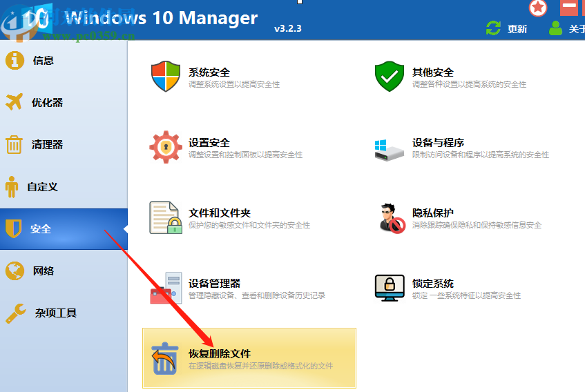Click the 信息 info circle icon
The height and width of the screenshot is (392, 585).
15,60
